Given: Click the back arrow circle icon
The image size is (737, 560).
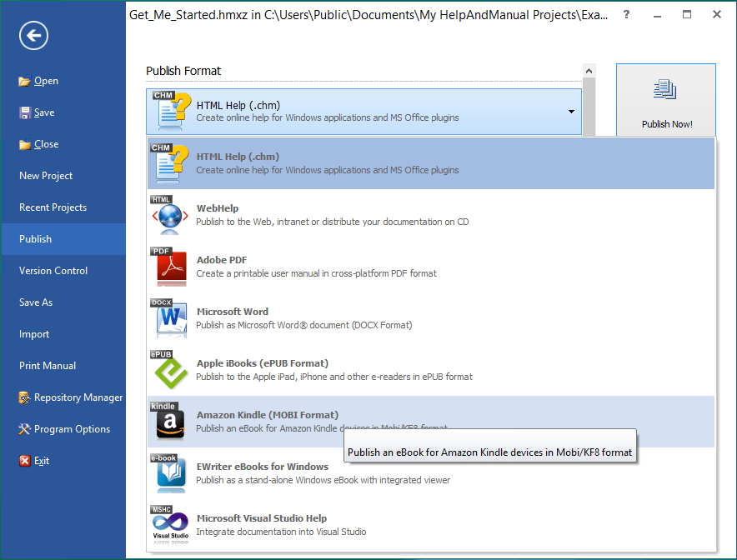Looking at the screenshot, I should [33, 35].
